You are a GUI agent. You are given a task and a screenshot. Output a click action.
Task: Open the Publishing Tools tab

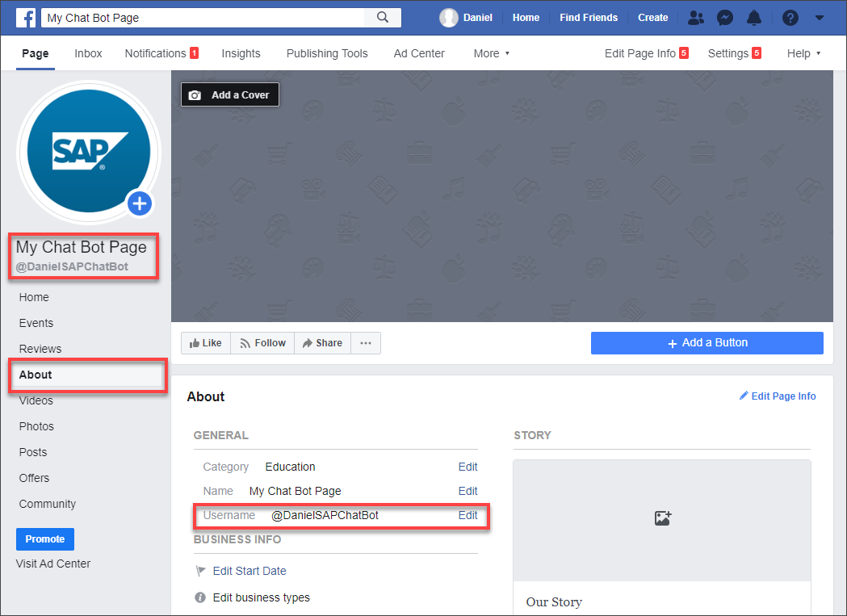point(327,53)
